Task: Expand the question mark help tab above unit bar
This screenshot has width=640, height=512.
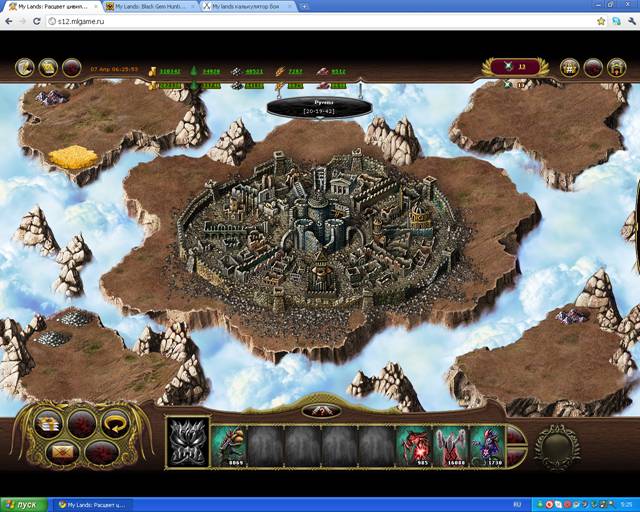Action: pyautogui.click(x=322, y=411)
